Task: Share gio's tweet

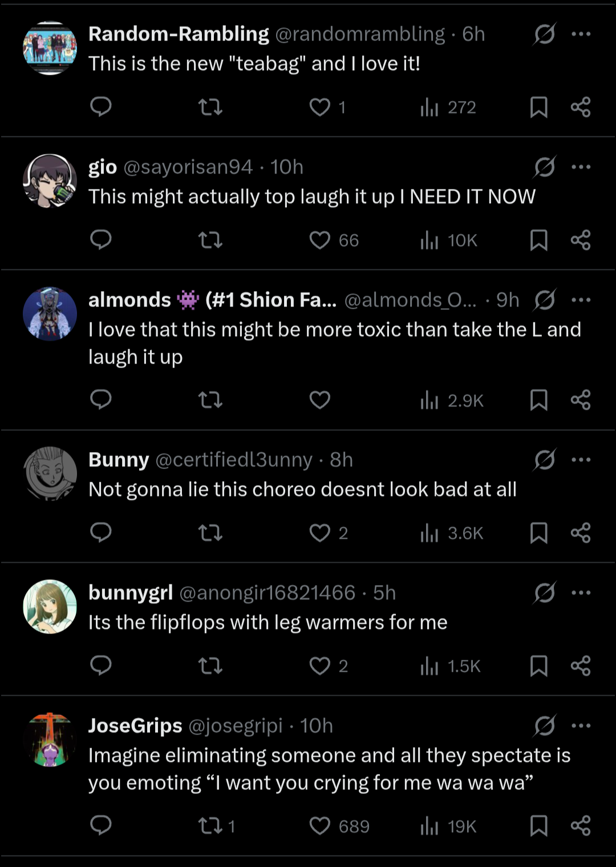Action: [x=581, y=240]
